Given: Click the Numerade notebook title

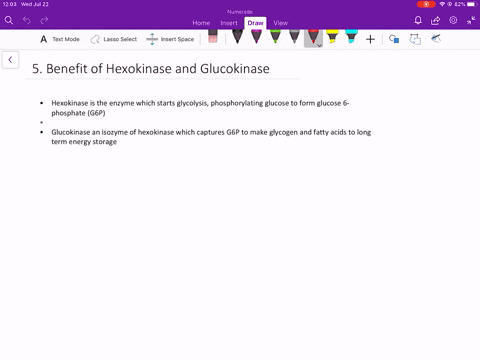Looking at the screenshot, I should [240, 12].
